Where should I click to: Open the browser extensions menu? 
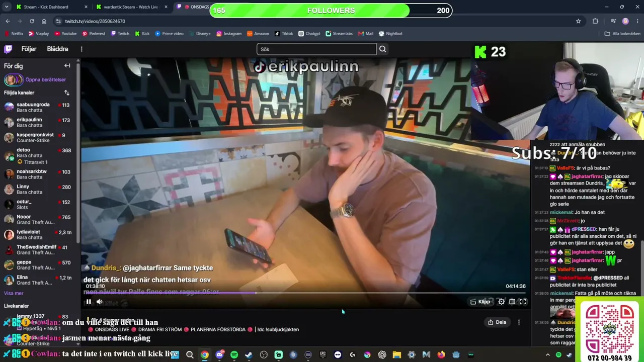click(x=595, y=21)
